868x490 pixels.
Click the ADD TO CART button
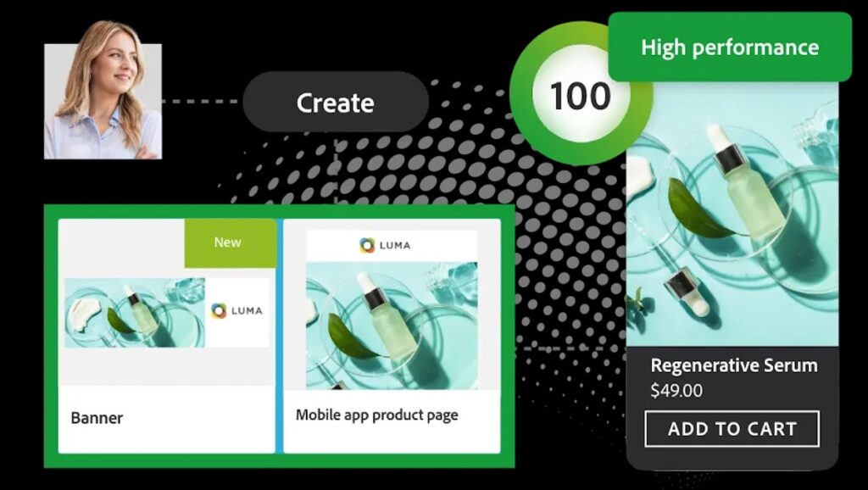pyautogui.click(x=732, y=429)
